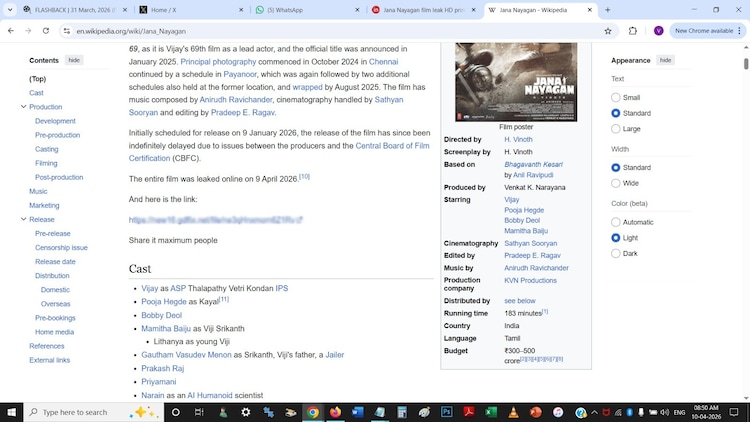
Task: Open Firefox from the taskbar
Action: click(x=335, y=412)
